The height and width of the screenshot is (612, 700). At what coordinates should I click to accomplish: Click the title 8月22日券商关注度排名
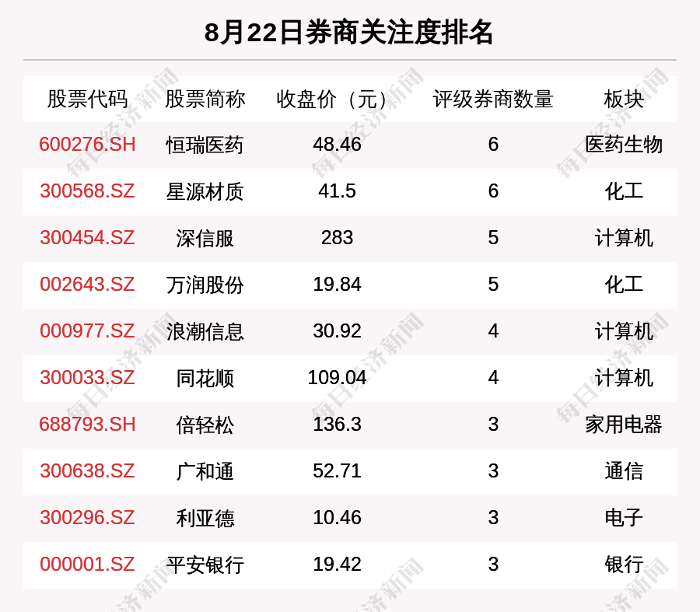(348, 33)
